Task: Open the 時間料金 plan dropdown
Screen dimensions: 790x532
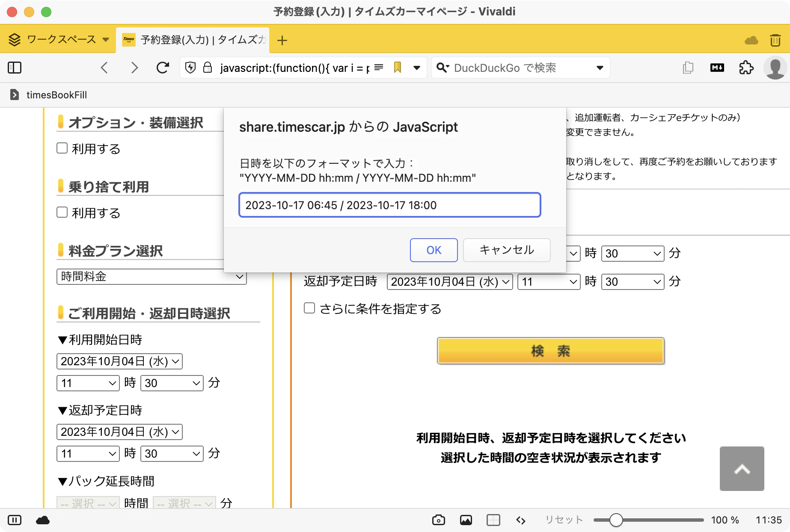Action: click(x=151, y=276)
